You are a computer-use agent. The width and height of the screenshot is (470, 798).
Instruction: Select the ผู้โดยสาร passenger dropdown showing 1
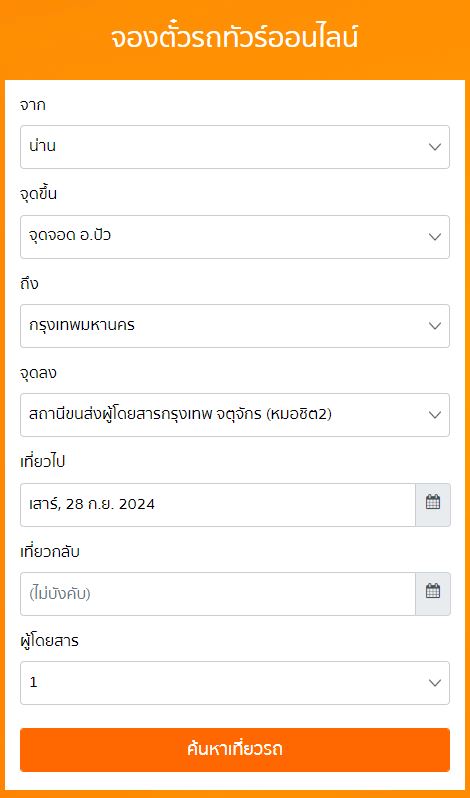[235, 683]
